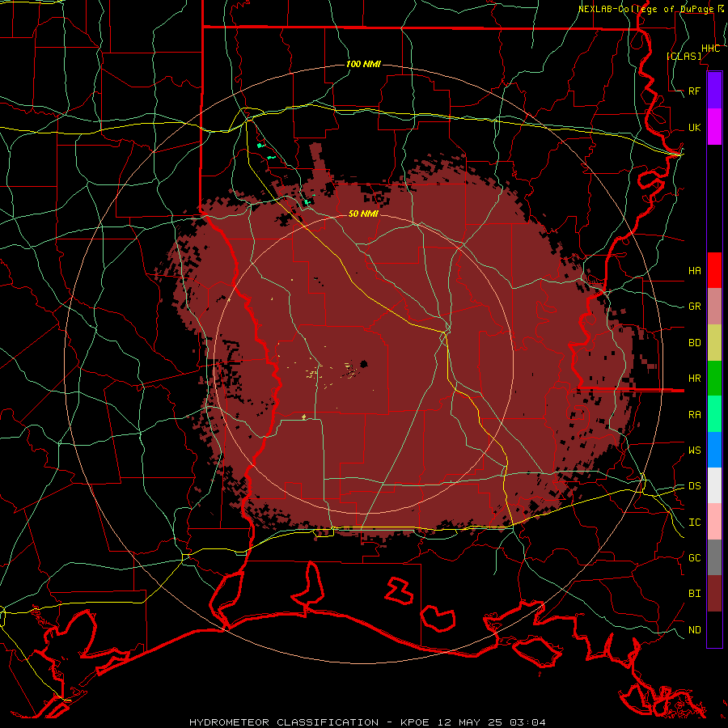The width and height of the screenshot is (728, 728).
Task: Click the DS white legend swatch
Action: point(714,485)
